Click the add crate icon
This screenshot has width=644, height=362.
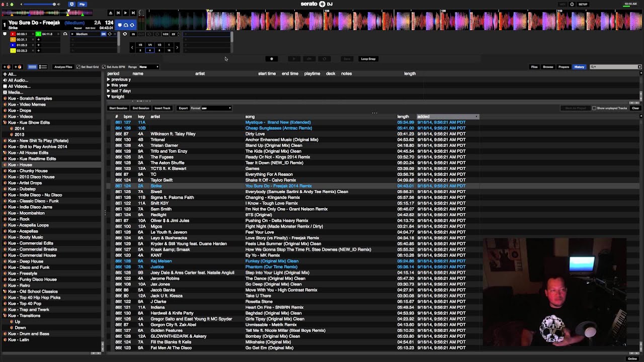click(x=7, y=67)
